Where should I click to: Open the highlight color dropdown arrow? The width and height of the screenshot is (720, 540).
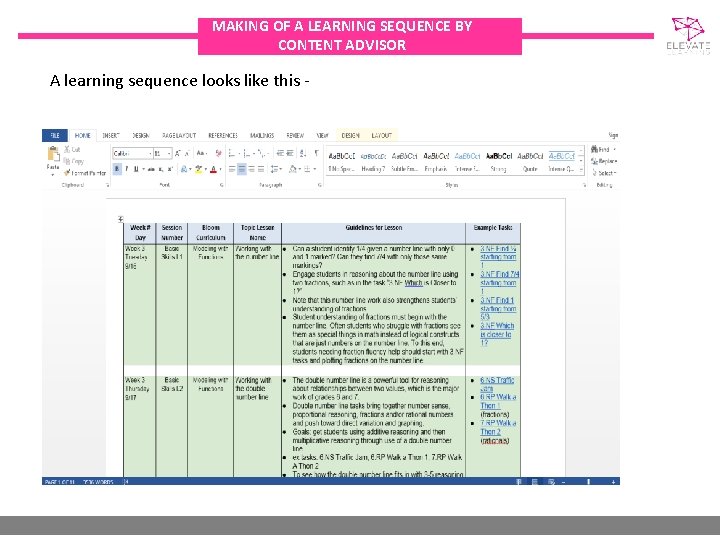click(x=206, y=169)
